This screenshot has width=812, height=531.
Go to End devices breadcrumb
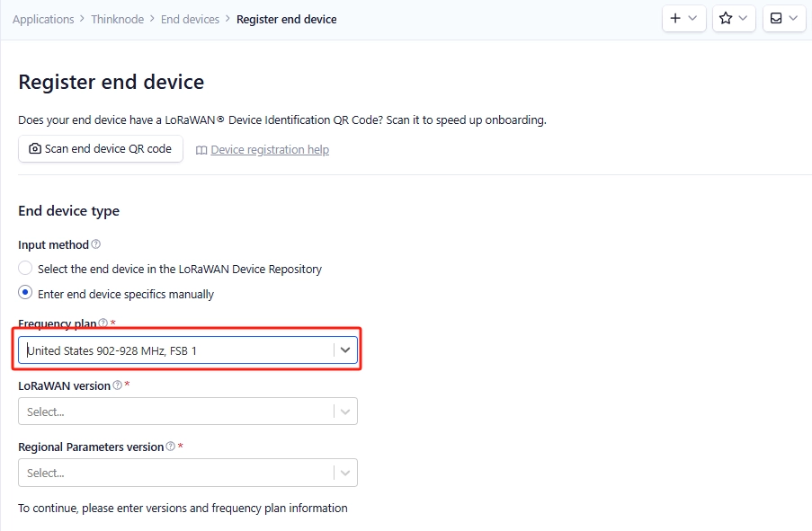[x=190, y=19]
